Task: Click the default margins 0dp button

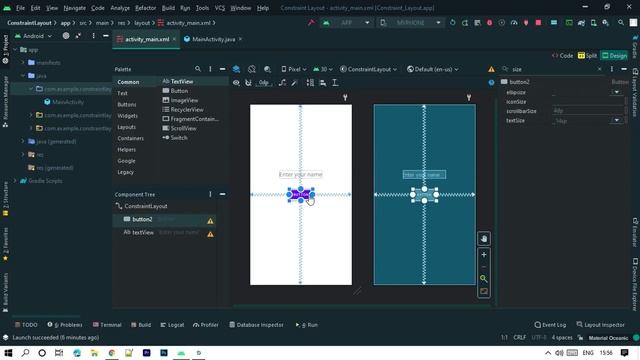Action: coord(264,83)
